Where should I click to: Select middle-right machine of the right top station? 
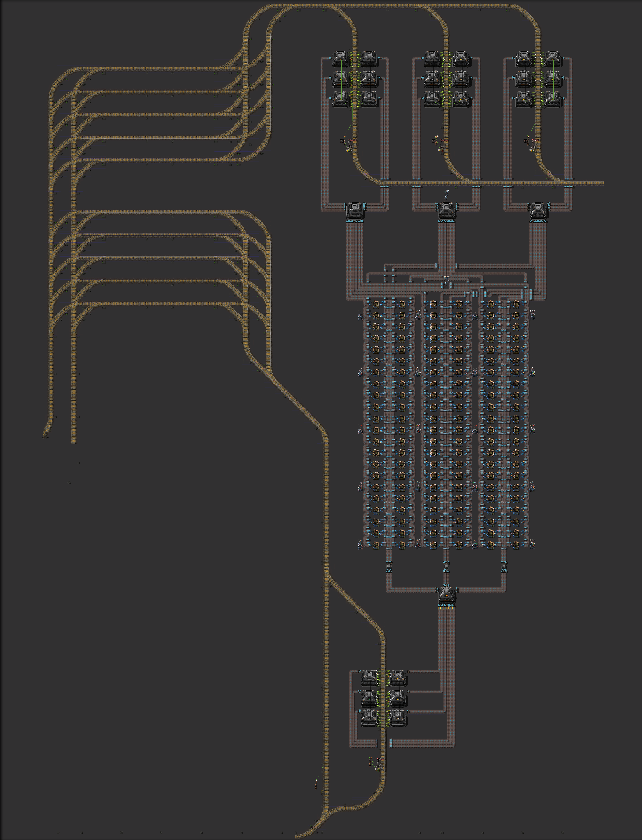click(x=552, y=79)
